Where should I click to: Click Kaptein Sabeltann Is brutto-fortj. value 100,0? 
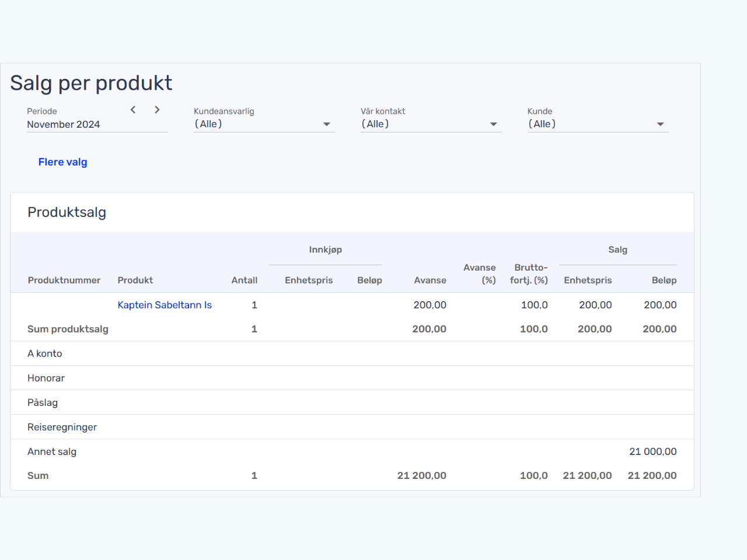pyautogui.click(x=535, y=305)
